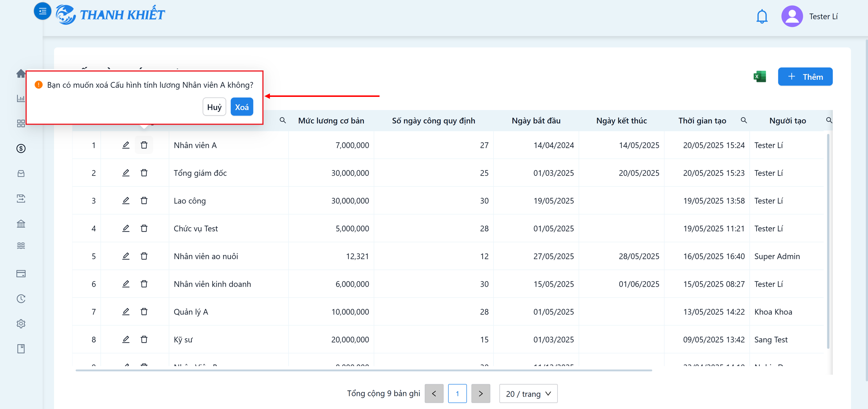Viewport: 868px width, 409px height.
Task: Search icon left of Mức lương cơ bản
Action: point(283,120)
